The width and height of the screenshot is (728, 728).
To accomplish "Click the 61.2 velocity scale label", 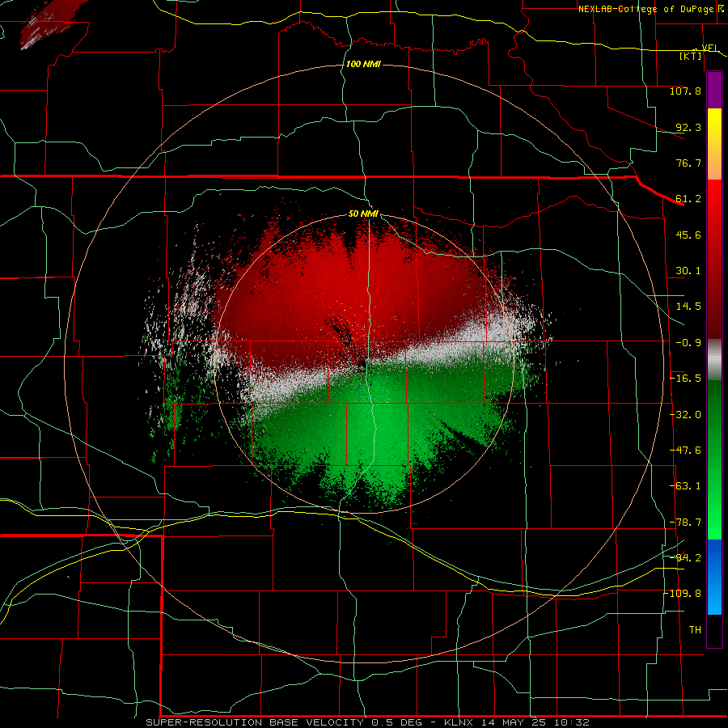I will coord(688,199).
